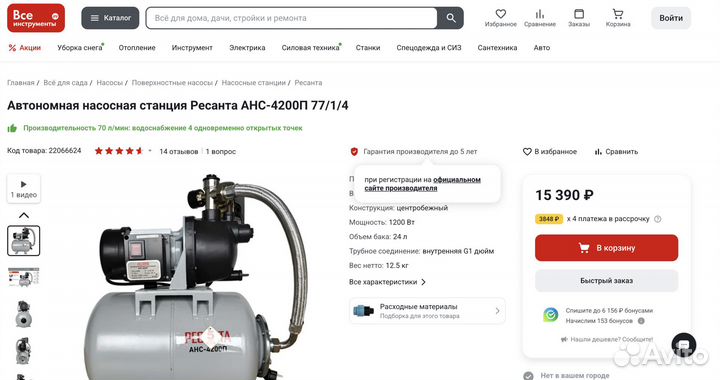
Task: Expand Все характеристики link
Action: click(388, 282)
